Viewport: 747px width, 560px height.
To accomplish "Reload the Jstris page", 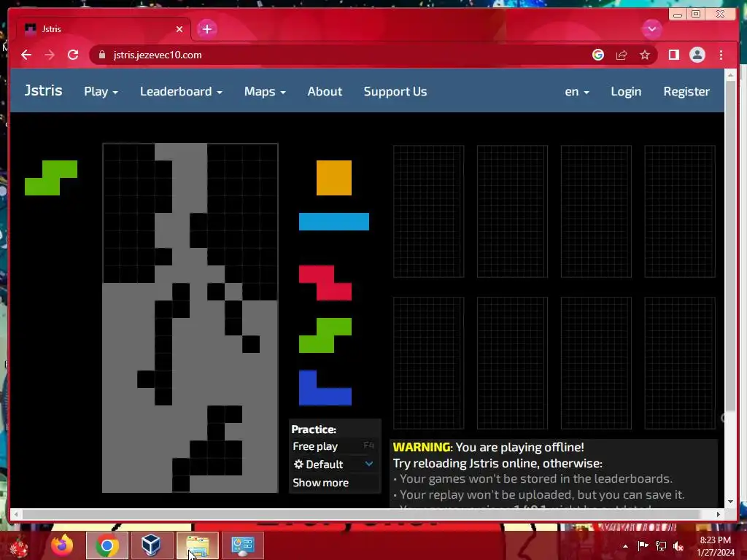I will pos(73,55).
